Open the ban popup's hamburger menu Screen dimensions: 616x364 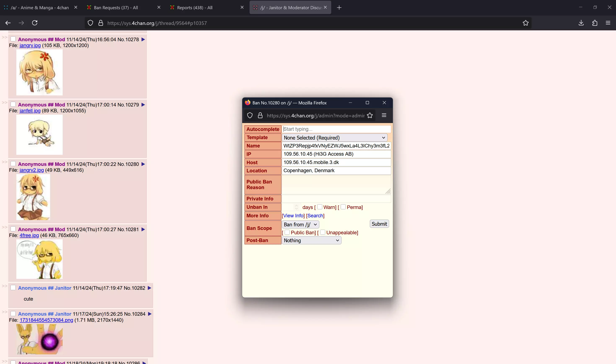384,115
